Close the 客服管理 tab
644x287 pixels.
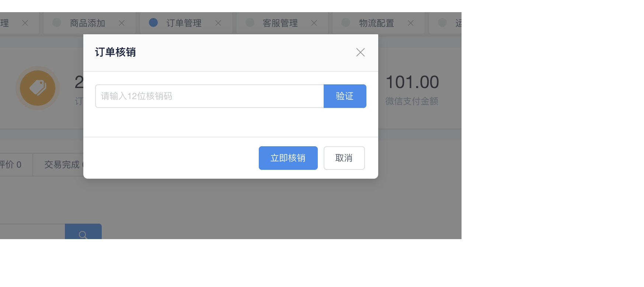coord(314,23)
